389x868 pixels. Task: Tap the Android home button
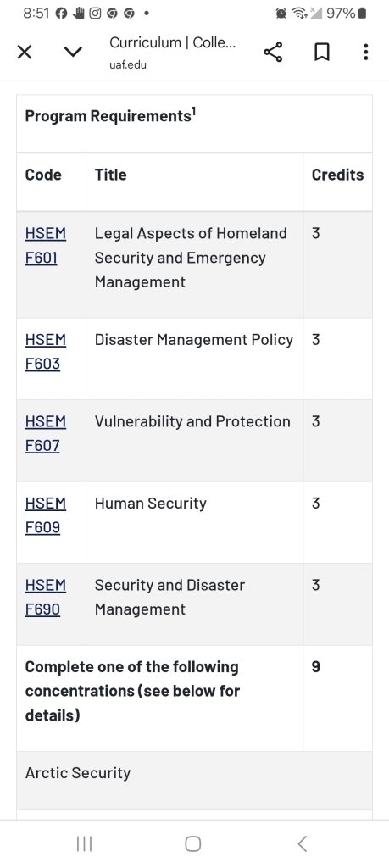click(192, 843)
